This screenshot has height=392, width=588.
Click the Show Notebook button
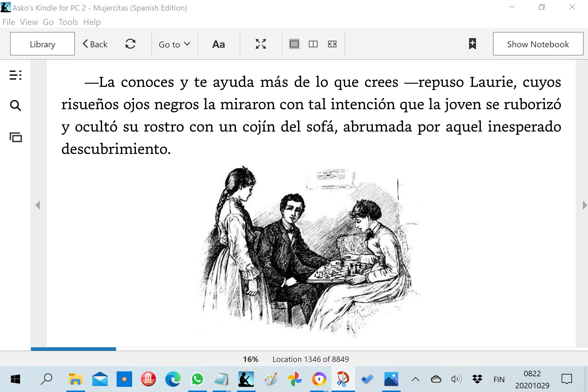(x=538, y=44)
